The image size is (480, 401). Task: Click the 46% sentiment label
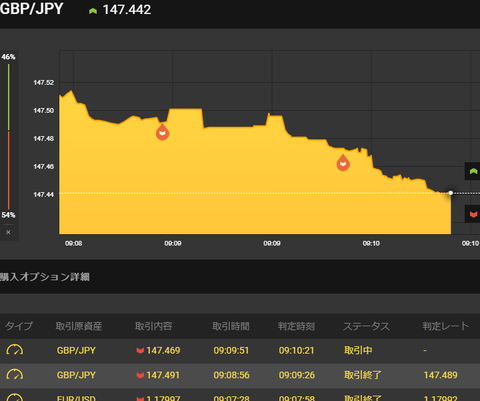8,57
